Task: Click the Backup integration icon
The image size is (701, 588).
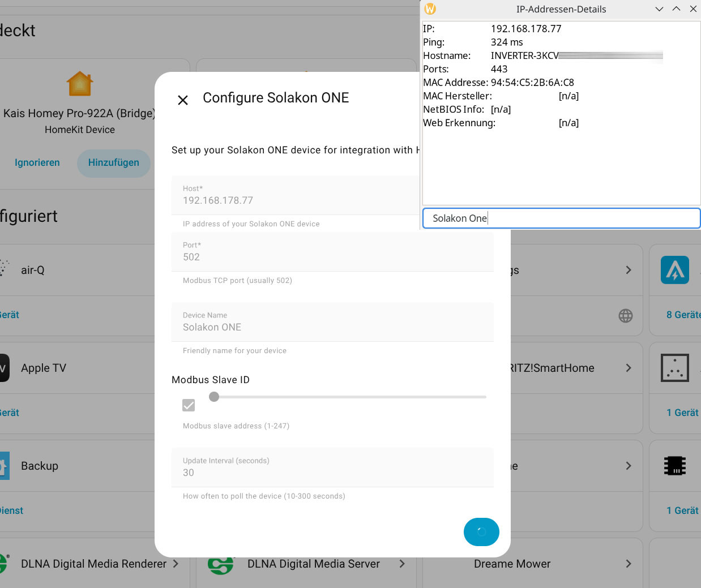Action: tap(5, 466)
